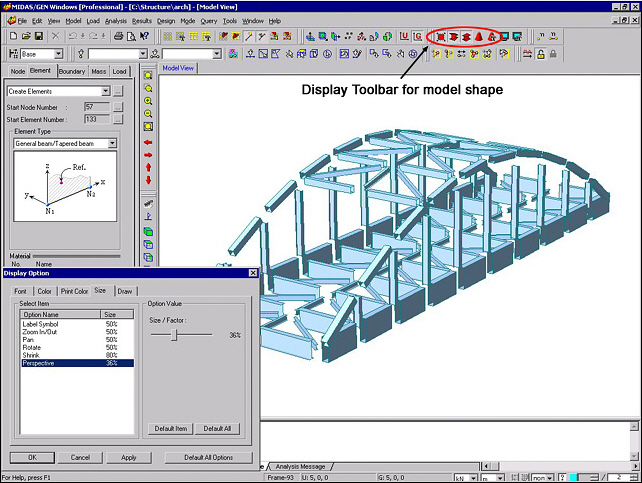This screenshot has width=642, height=483.
Task: Select the Shrink row in option list
Action: (x=77, y=355)
